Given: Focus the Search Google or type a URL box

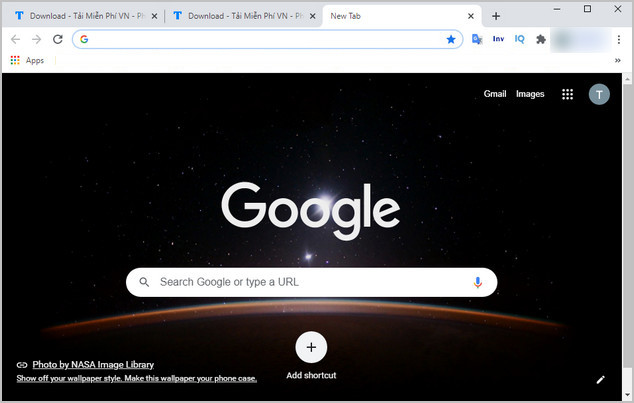Looking at the screenshot, I should click(x=311, y=282).
